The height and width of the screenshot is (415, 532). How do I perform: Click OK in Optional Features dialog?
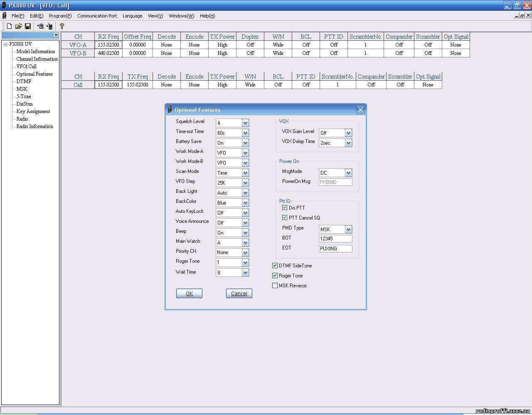tap(189, 293)
